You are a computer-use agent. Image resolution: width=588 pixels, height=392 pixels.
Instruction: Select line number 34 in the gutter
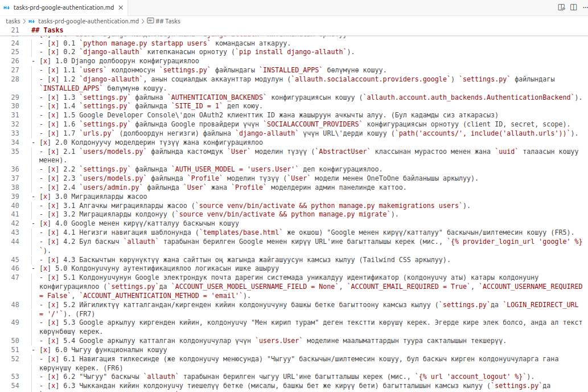(x=15, y=142)
